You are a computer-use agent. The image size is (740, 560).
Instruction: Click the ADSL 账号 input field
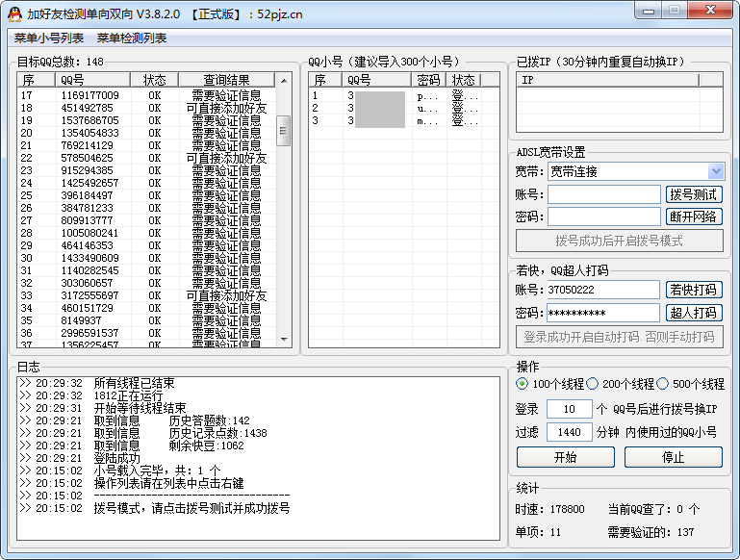603,194
